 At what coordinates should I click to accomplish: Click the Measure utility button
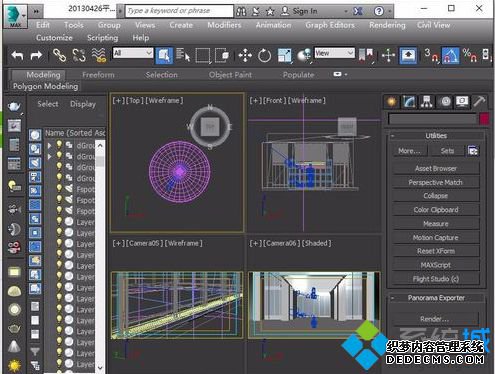coord(436,224)
